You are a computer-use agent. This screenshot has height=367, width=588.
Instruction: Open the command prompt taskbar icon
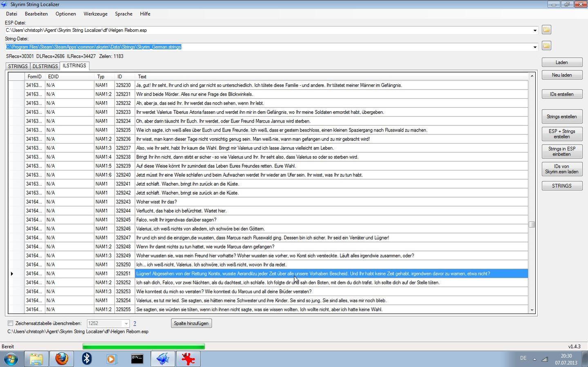[137, 359]
